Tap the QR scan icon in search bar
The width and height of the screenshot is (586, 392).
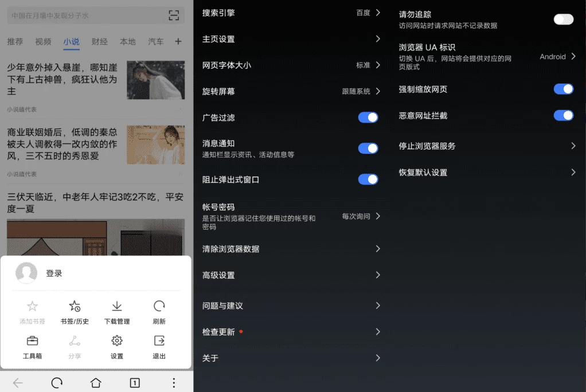[173, 15]
